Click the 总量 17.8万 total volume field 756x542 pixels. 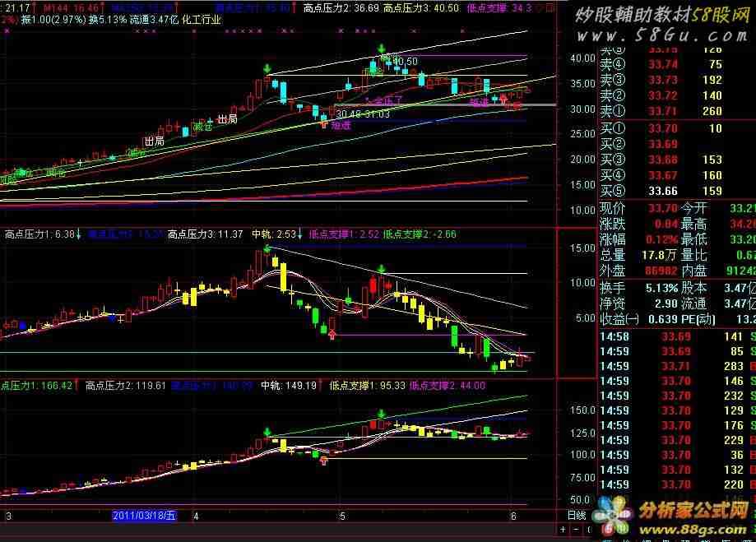[x=639, y=255]
